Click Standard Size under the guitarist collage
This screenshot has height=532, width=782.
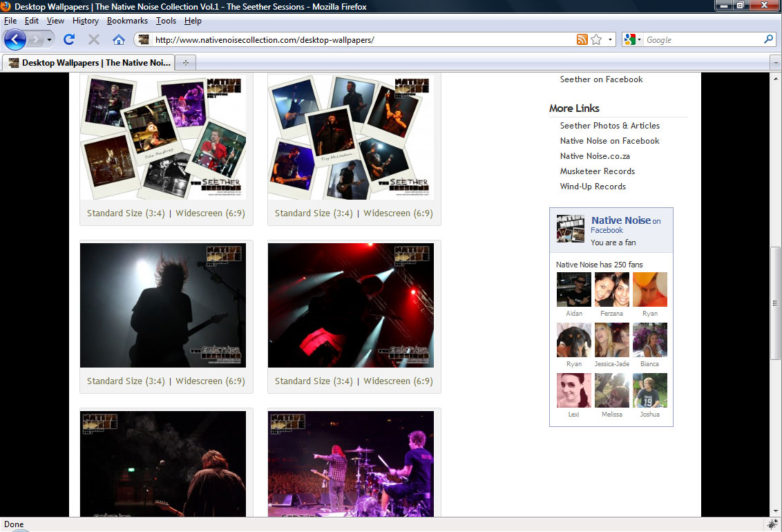(x=314, y=213)
